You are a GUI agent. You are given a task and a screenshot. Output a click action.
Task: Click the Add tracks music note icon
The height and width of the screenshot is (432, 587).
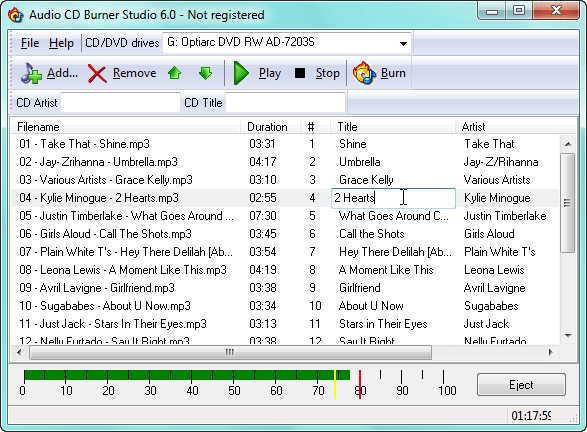[31, 73]
